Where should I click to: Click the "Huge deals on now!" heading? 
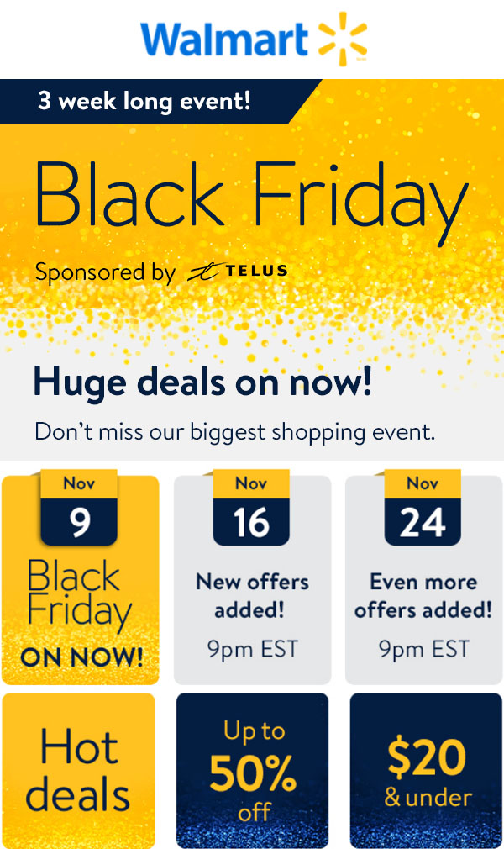[x=202, y=382]
